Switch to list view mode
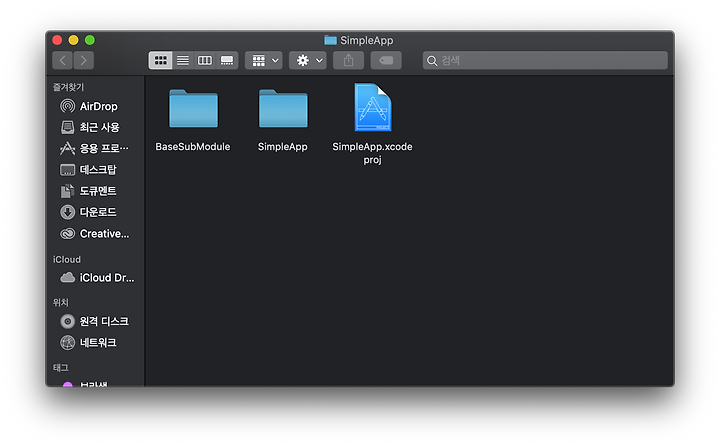This screenshot has width=720, height=447. coord(183,60)
